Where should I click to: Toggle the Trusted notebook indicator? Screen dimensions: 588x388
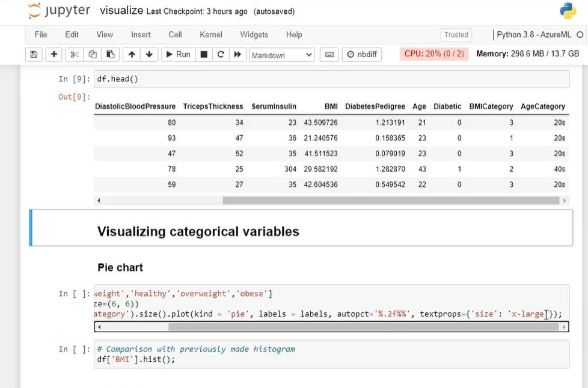[456, 35]
